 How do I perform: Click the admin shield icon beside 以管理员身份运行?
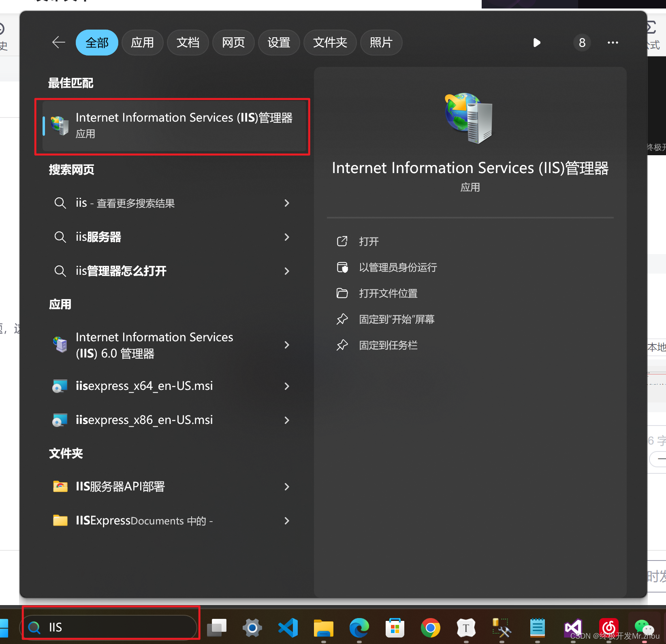click(x=342, y=267)
